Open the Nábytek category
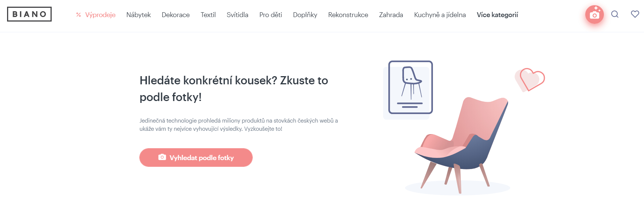This screenshot has height=211, width=644. click(x=139, y=15)
